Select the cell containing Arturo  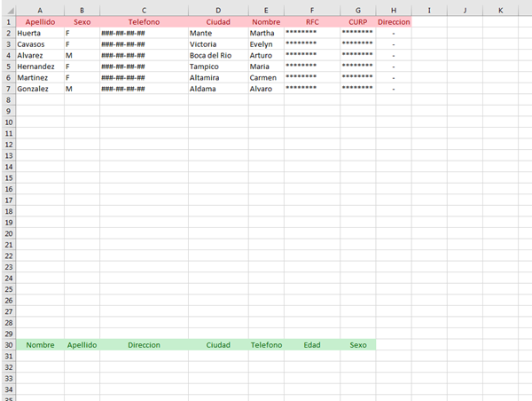(266, 55)
